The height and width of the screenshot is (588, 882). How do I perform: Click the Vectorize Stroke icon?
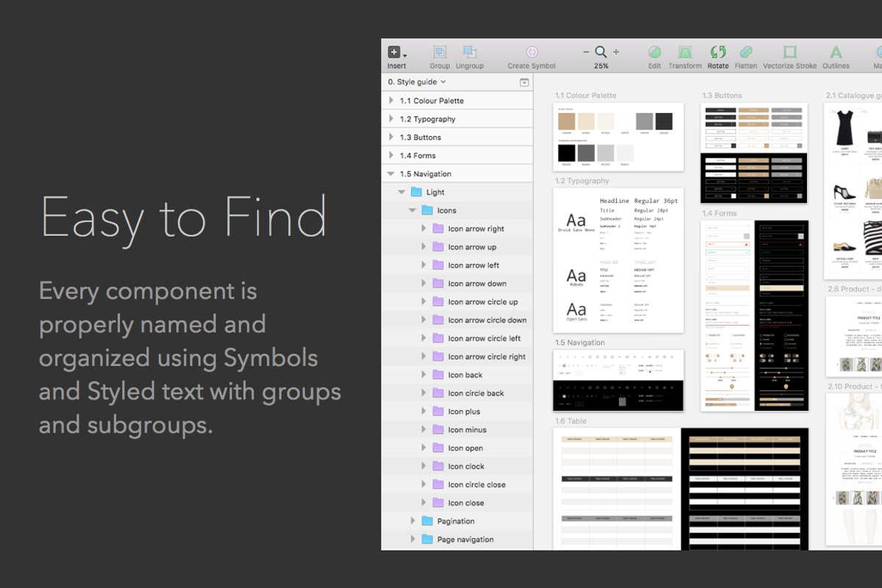coord(790,52)
